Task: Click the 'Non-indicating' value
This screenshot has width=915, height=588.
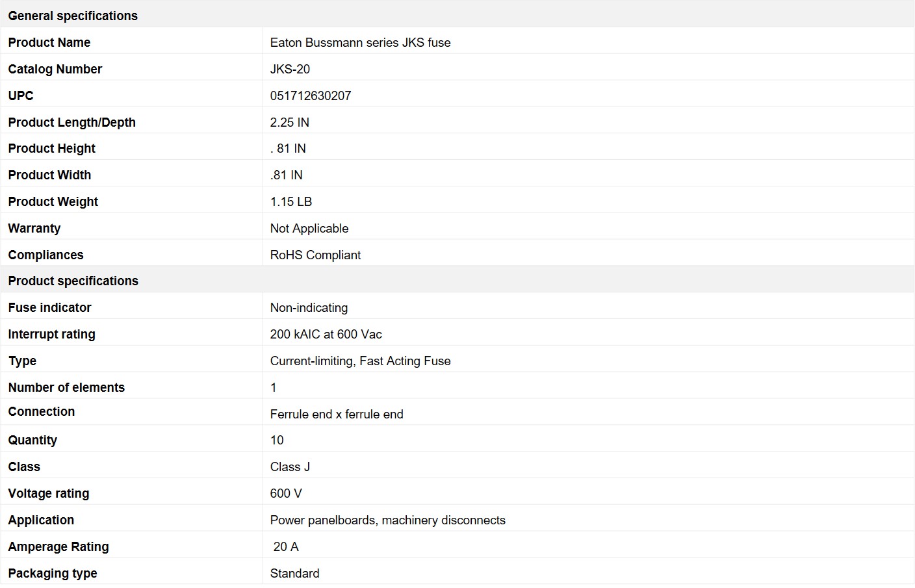Action: point(309,307)
